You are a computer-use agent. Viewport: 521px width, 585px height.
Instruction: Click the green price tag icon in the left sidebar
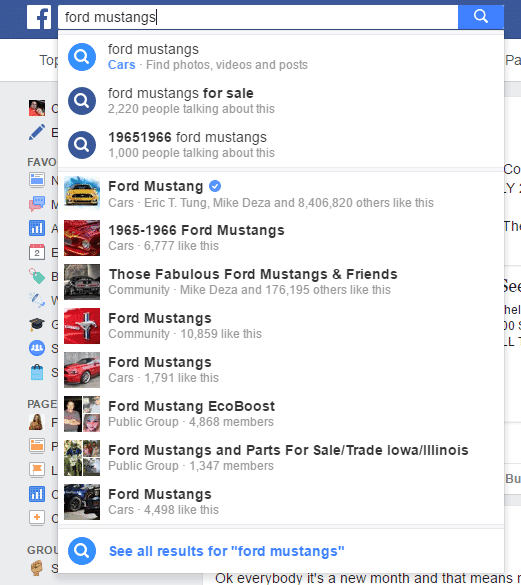(37, 276)
